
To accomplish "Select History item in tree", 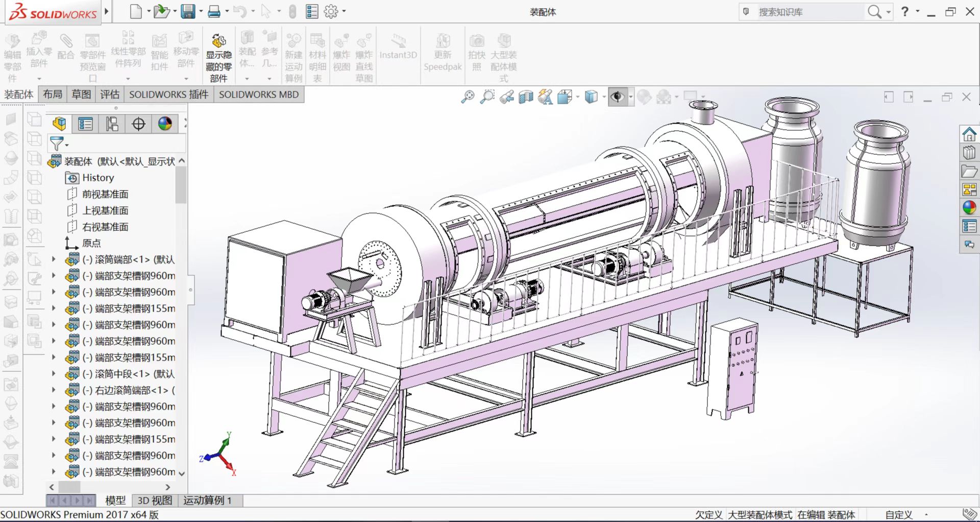I will [98, 178].
